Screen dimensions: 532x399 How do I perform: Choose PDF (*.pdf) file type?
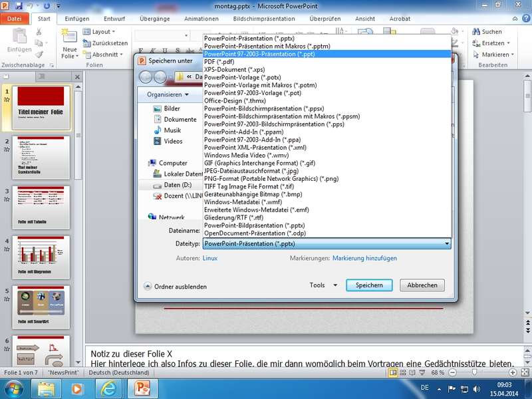point(327,62)
